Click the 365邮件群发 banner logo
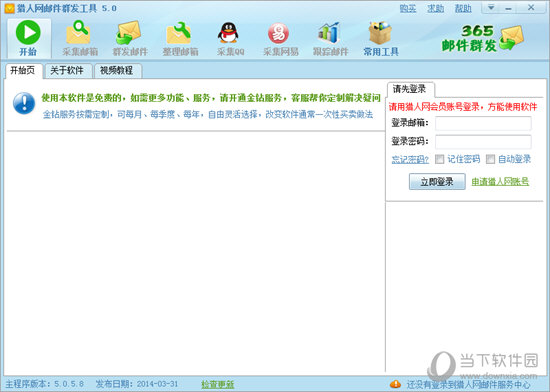 (483, 38)
